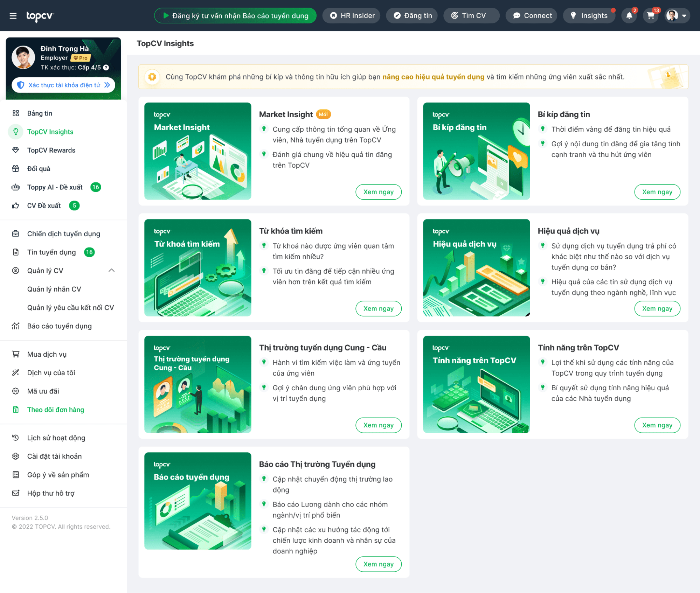The image size is (700, 593).
Task: Open the notifications bell
Action: [x=629, y=16]
